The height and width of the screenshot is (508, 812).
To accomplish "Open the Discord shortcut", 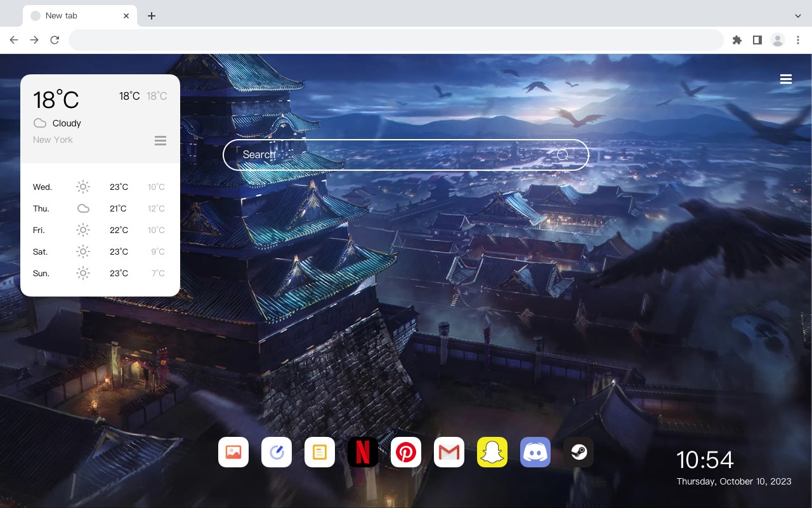I will pos(535,452).
